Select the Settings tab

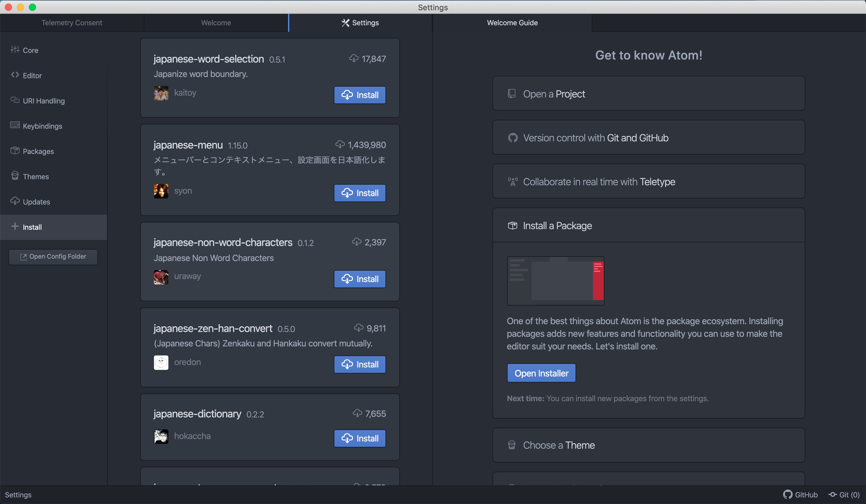pos(360,23)
